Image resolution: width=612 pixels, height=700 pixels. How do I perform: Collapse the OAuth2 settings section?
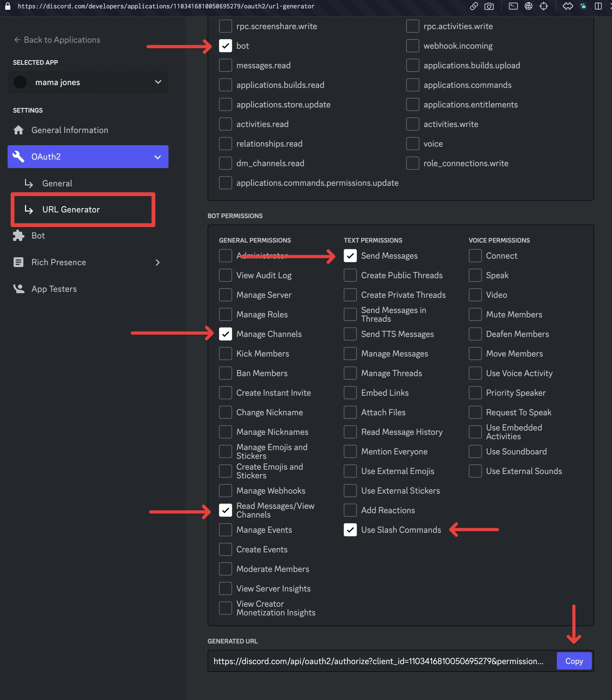pos(158,157)
